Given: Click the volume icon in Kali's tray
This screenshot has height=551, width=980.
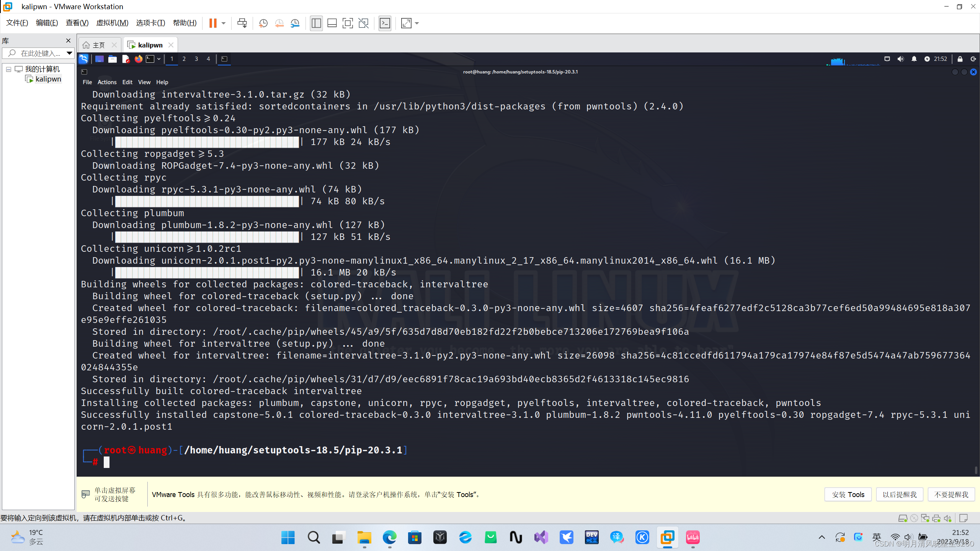Looking at the screenshot, I should (901, 59).
